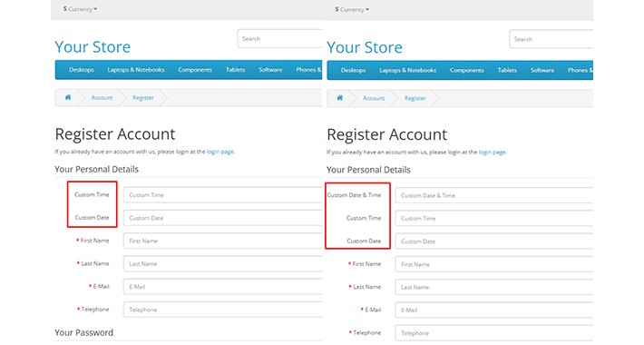This screenshot has width=644, height=345.
Task: Click First Name field in right form
Action: click(x=494, y=264)
